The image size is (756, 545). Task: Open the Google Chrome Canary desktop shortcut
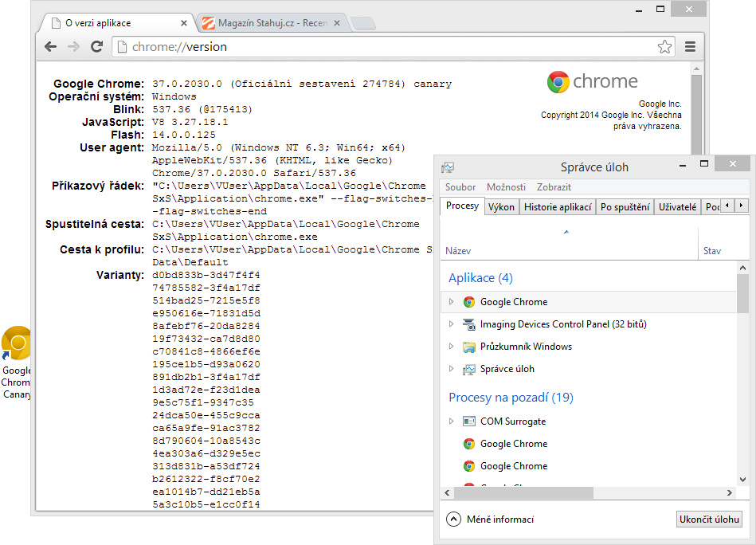(17, 363)
